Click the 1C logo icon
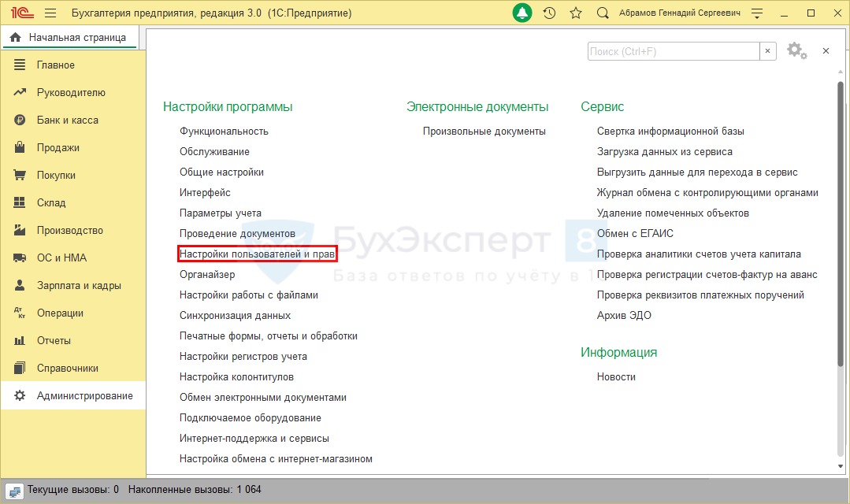 (20, 13)
